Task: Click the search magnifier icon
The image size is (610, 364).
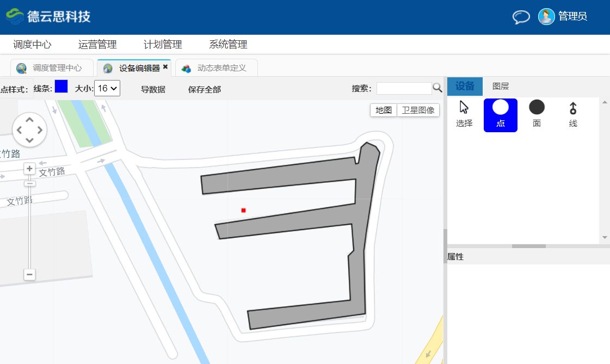Action: tap(438, 88)
